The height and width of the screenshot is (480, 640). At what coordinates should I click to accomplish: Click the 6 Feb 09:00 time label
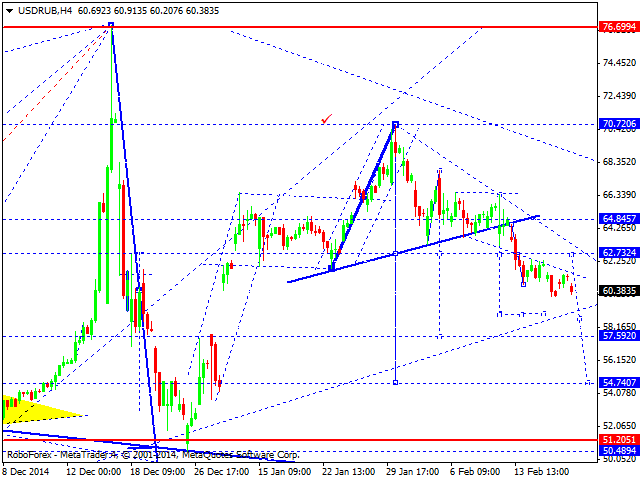coord(475,472)
